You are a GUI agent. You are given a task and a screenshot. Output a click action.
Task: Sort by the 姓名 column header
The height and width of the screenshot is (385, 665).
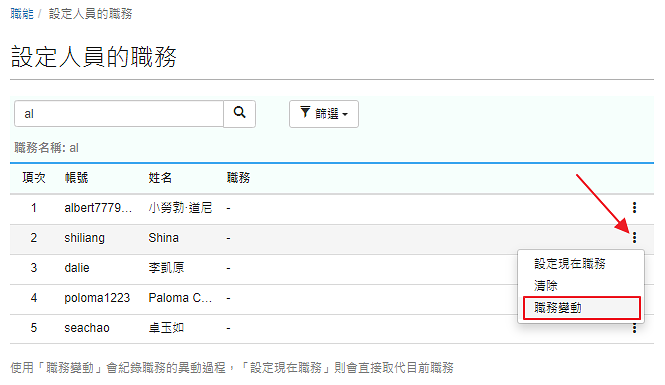pos(160,178)
